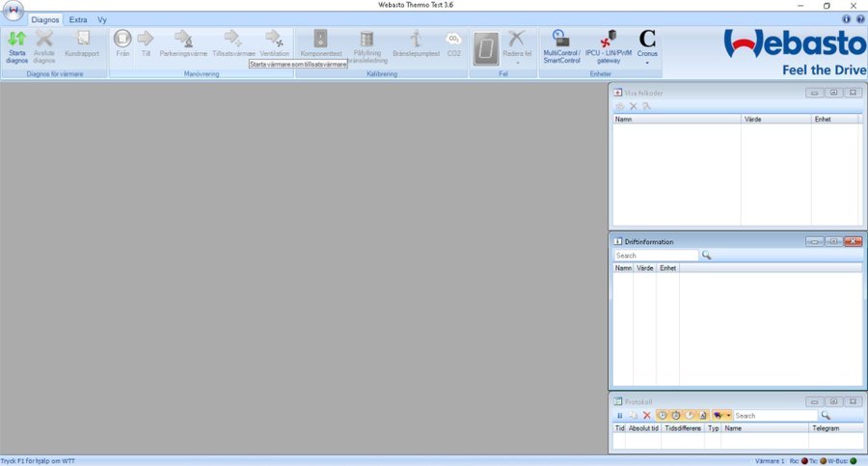Switch to the Extra ribbon tab
The image size is (868, 466).
(78, 19)
